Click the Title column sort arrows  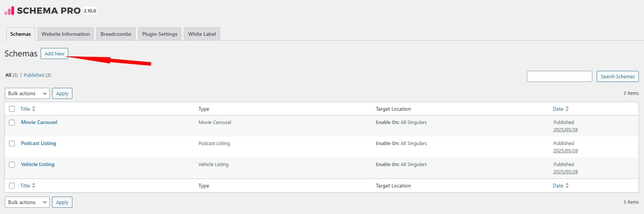(33, 109)
